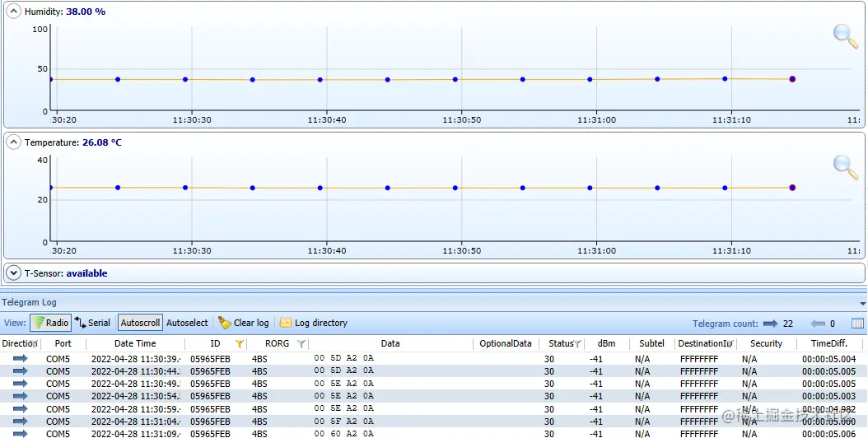
Task: Click Date Time cell 2022-04-28 11:30:44
Action: [x=136, y=371]
